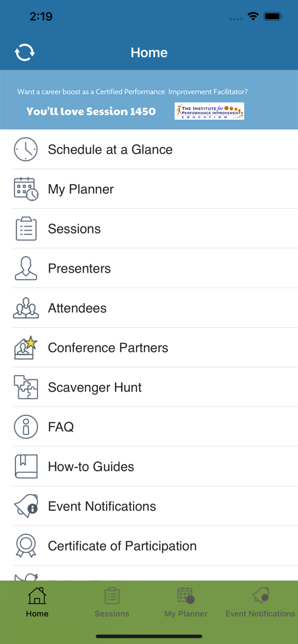The image size is (298, 644).
Task: Open Schedule at a Glance via the clock icon
Action: [x=26, y=149]
